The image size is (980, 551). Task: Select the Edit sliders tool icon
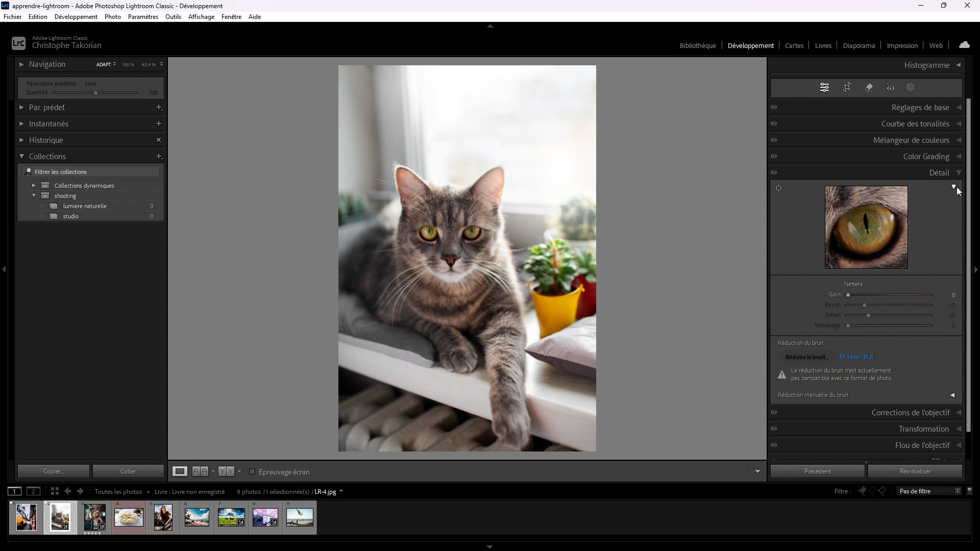(x=824, y=87)
